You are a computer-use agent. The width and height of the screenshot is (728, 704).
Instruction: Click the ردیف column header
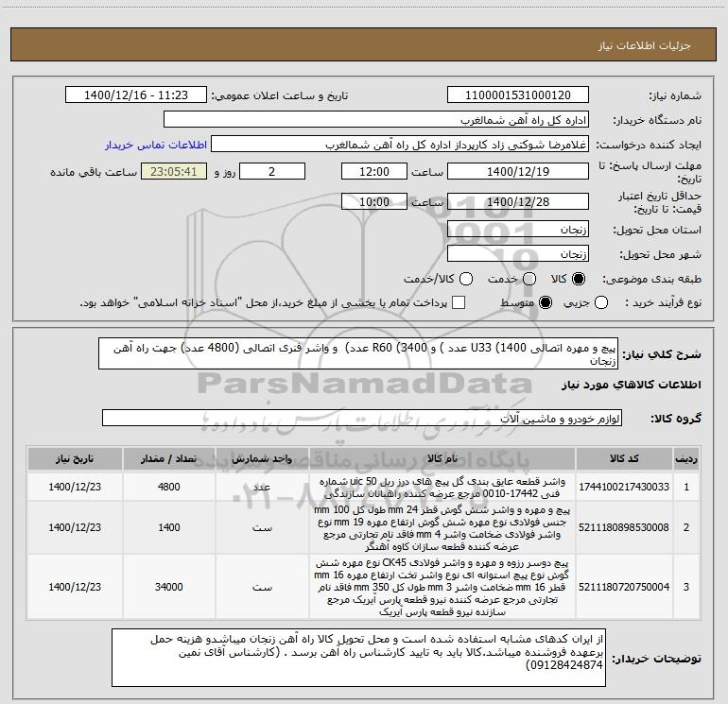686,459
